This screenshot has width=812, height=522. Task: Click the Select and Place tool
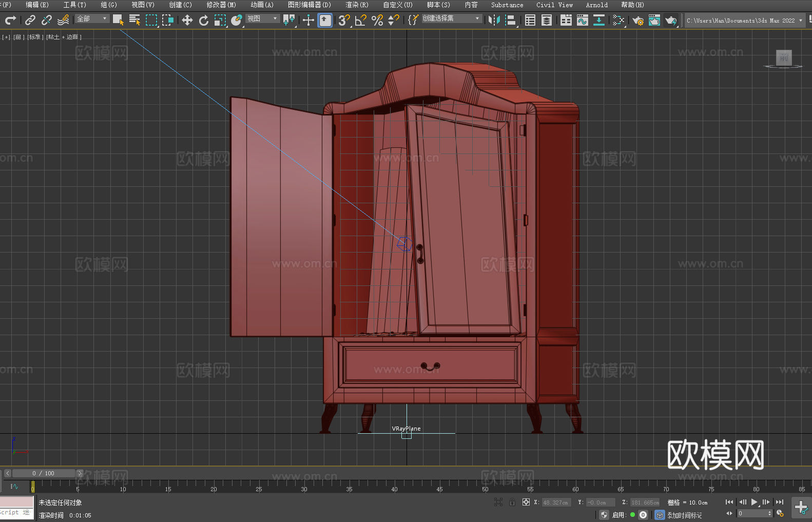[237, 20]
